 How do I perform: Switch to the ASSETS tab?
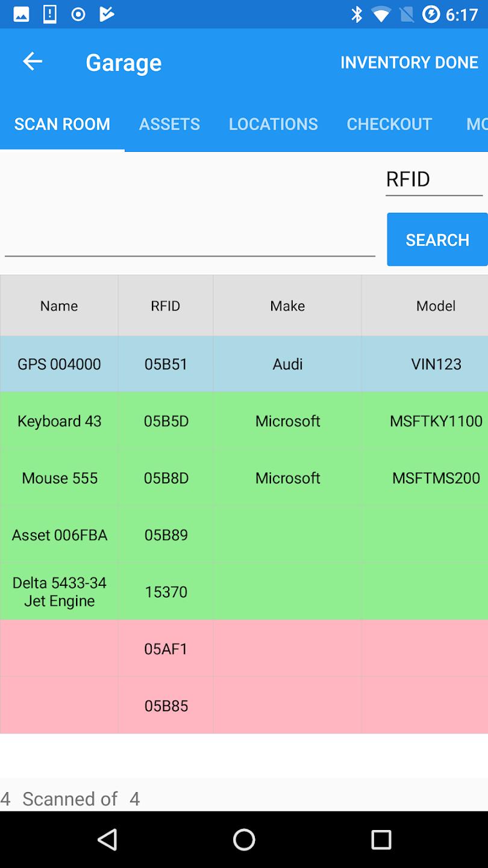point(169,124)
